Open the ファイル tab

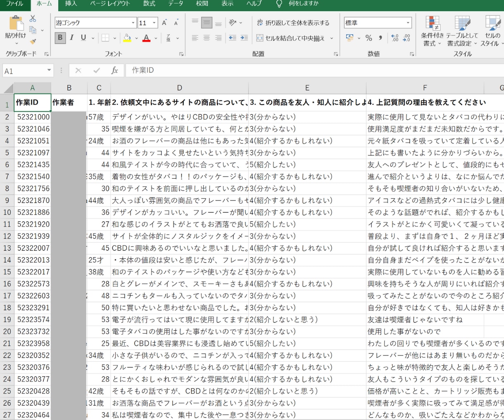click(x=14, y=4)
